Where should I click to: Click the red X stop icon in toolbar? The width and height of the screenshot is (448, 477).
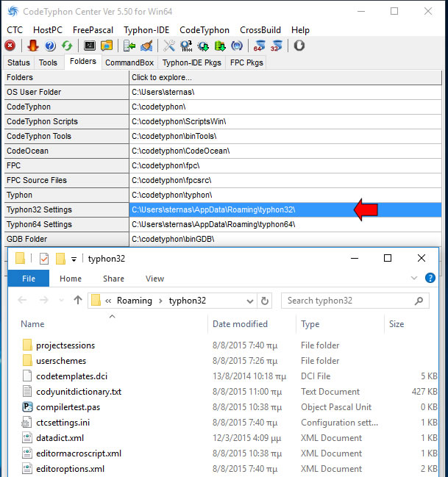10,46
